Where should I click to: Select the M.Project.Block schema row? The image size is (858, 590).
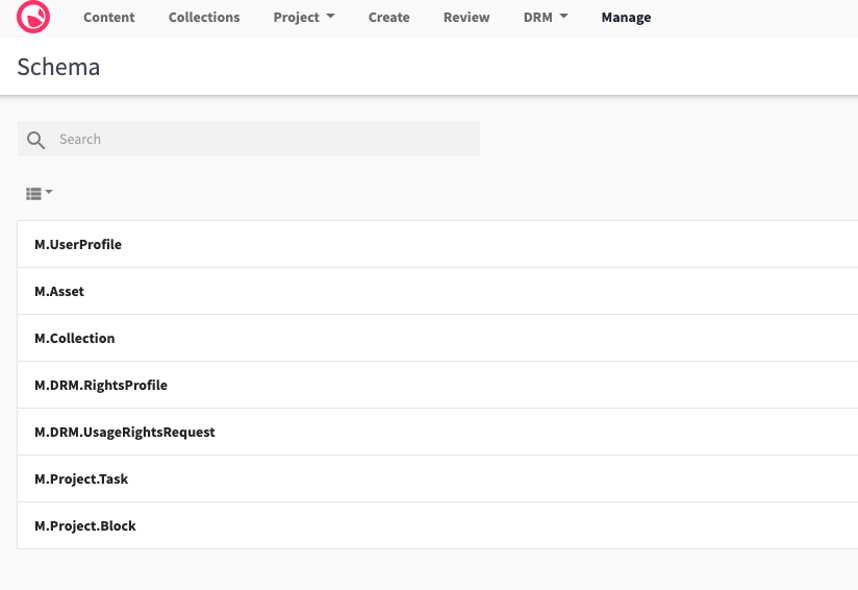[x=86, y=526]
